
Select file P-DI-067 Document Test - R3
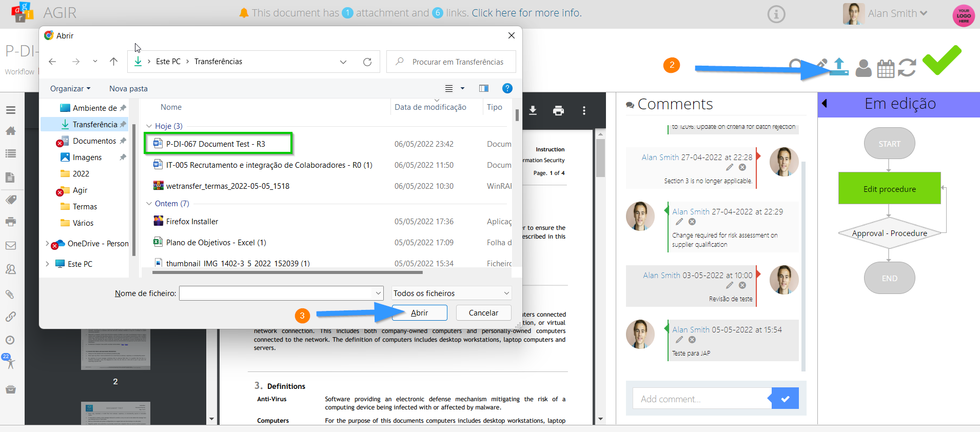[x=215, y=144]
